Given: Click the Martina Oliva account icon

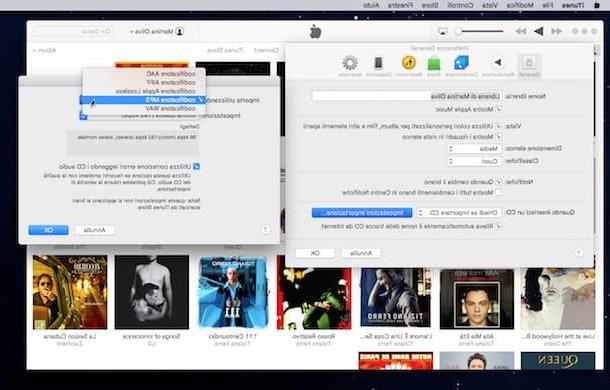Looking at the screenshot, I should tap(179, 31).
